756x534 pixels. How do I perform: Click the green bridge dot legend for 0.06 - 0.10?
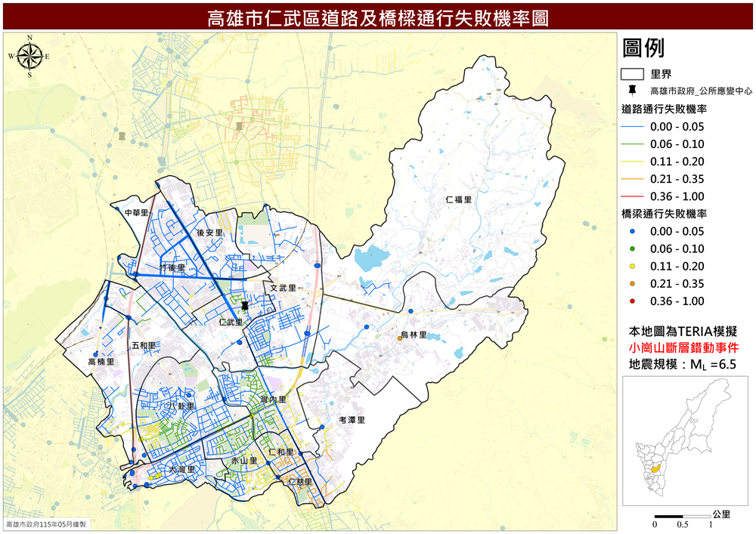tap(633, 249)
